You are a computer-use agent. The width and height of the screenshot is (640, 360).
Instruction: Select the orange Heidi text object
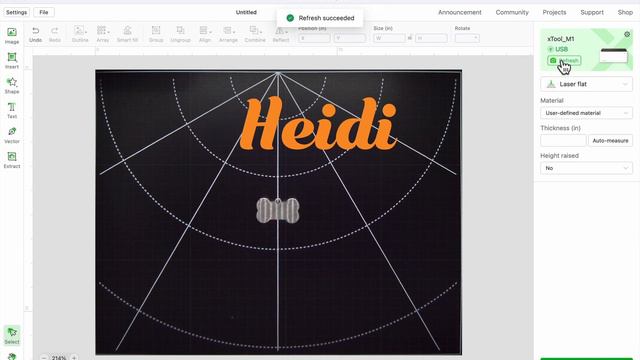(318, 123)
